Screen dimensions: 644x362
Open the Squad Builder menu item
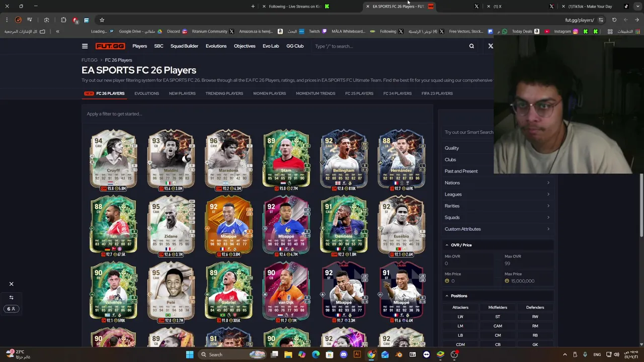[184, 46]
